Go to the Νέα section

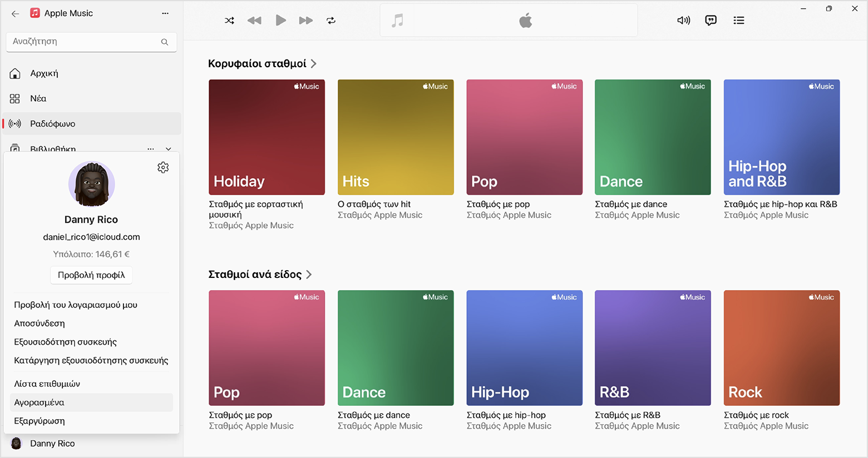[x=39, y=98]
